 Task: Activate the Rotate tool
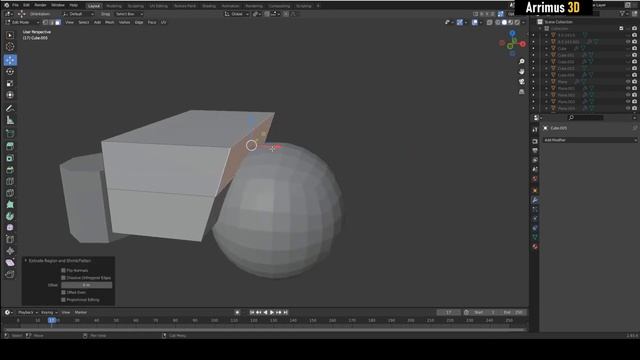[x=10, y=72]
